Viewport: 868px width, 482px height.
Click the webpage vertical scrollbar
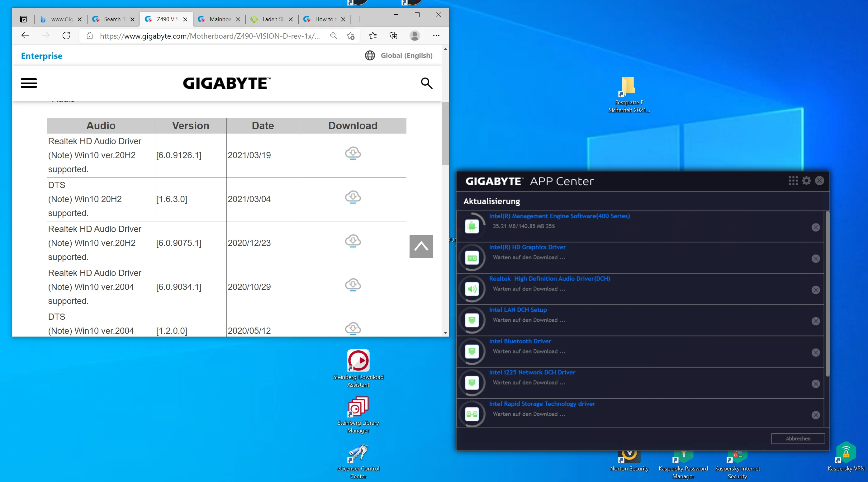point(445,134)
